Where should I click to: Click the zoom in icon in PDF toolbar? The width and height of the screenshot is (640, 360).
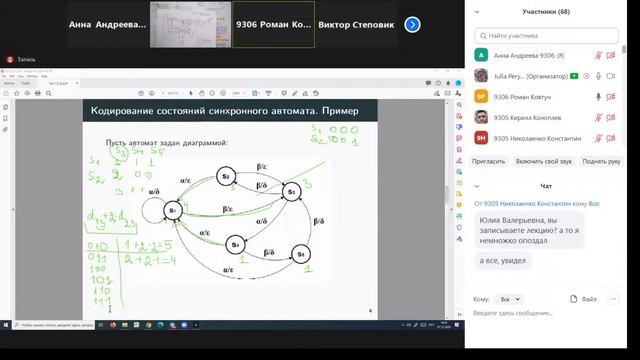(223, 93)
